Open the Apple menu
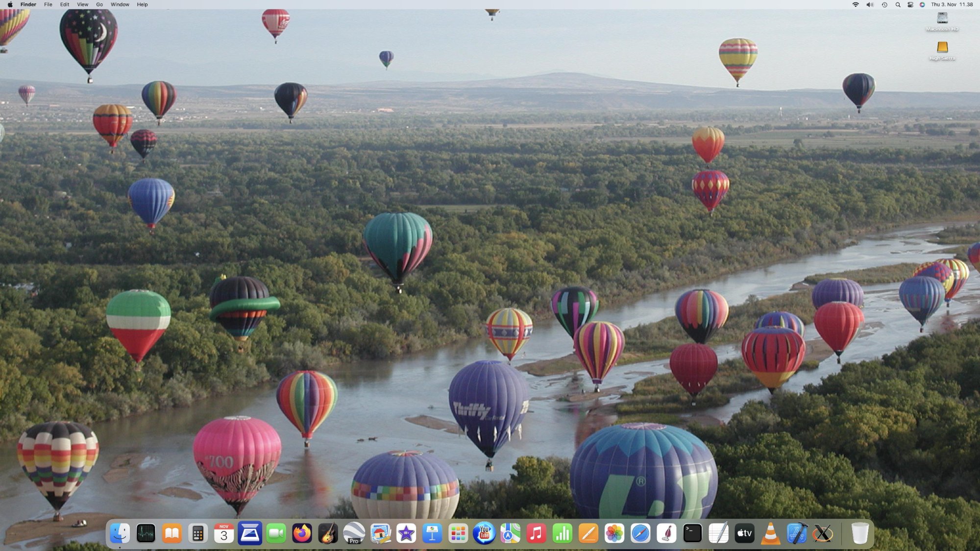 (10, 4)
